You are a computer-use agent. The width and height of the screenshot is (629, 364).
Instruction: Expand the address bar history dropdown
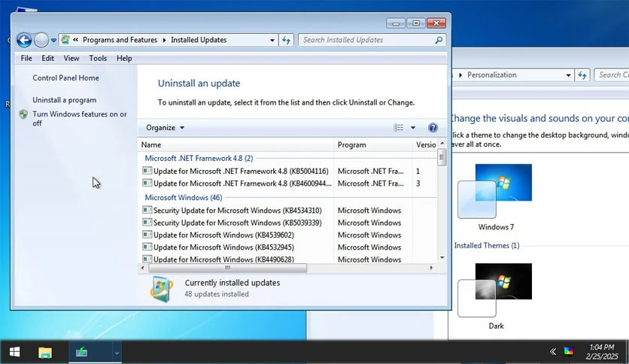272,40
